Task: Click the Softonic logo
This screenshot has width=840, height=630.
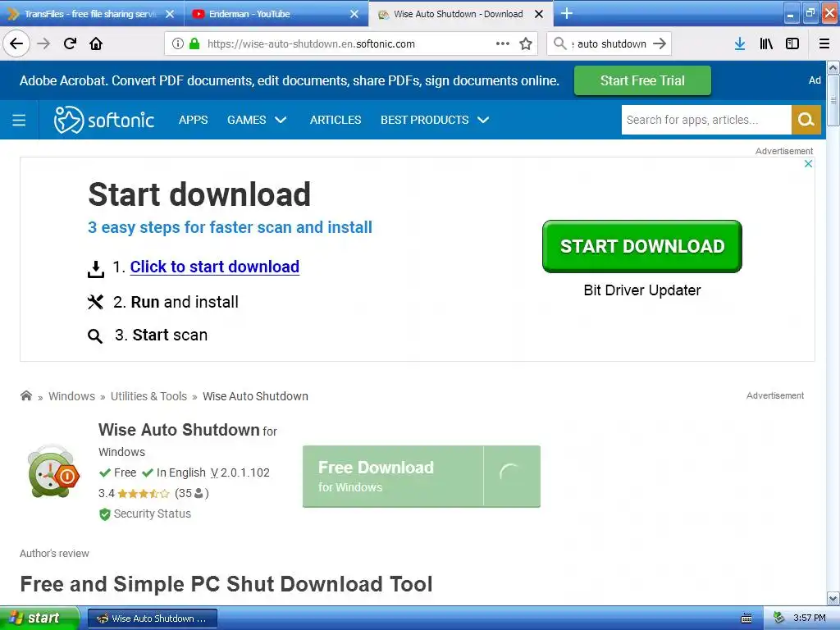Action: (x=104, y=120)
